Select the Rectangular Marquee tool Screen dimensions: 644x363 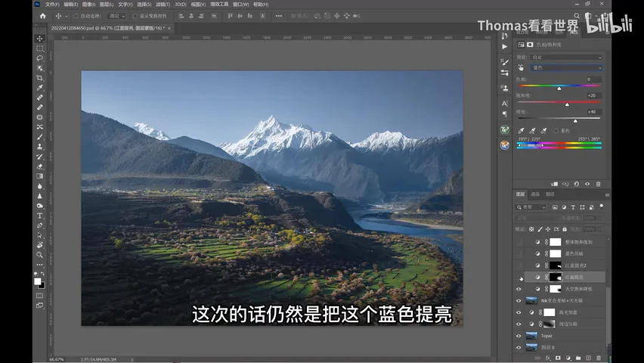40,48
